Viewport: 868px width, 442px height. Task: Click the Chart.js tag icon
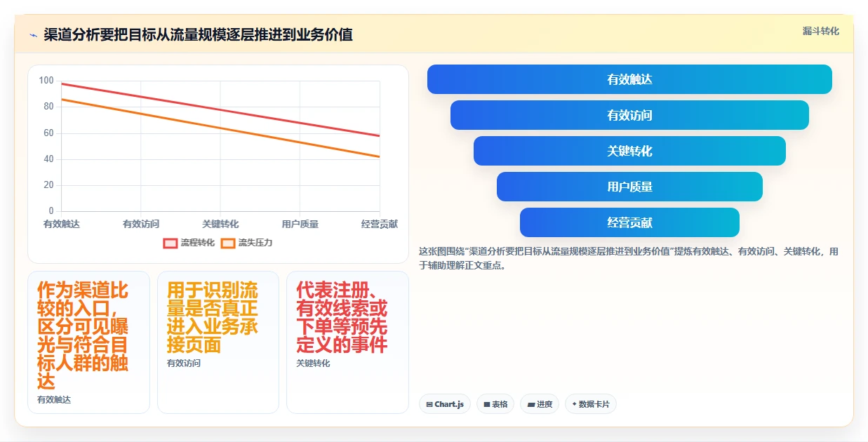tap(429, 405)
